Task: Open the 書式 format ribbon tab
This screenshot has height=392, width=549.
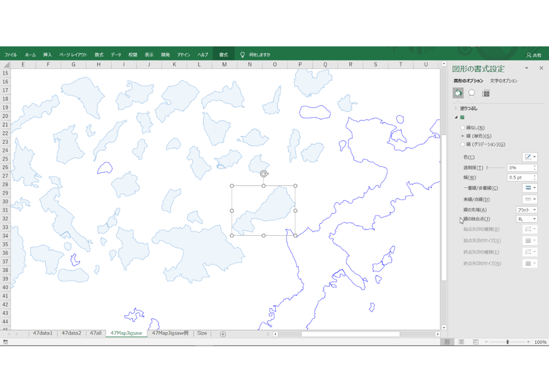Action: click(x=223, y=55)
